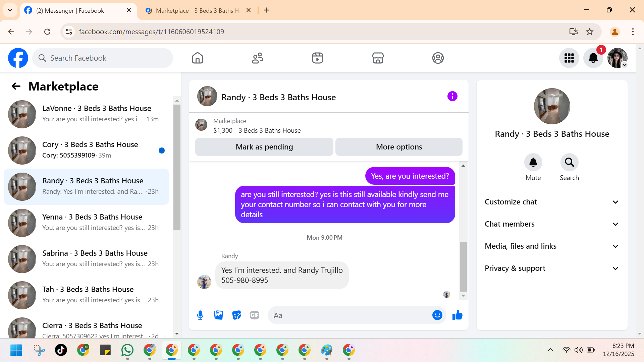The image size is (644, 362).
Task: Open Chrome's three-dot menu
Action: coord(633,32)
